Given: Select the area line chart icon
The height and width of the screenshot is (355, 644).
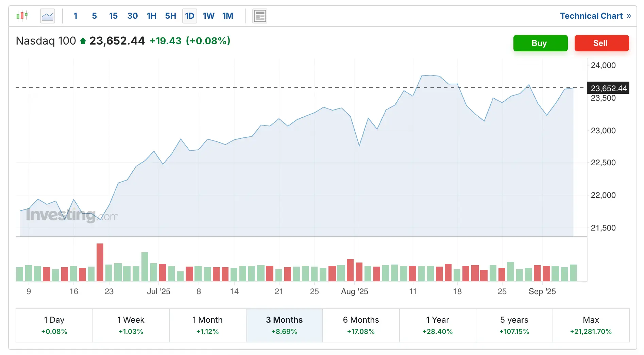Looking at the screenshot, I should (x=48, y=16).
